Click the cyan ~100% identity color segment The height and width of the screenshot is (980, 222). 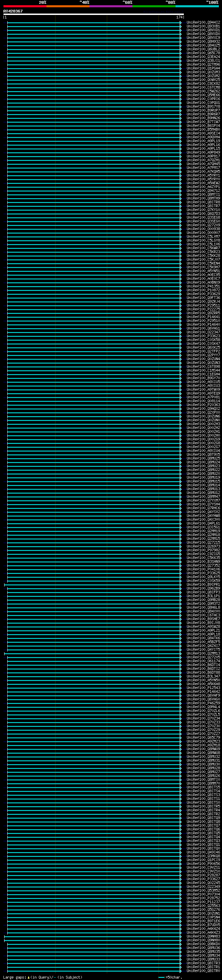197,6
